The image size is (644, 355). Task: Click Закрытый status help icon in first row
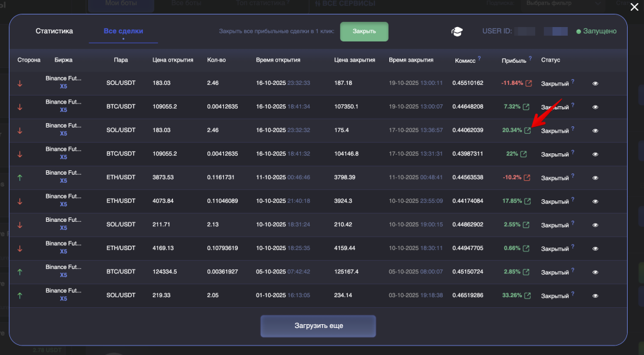[x=572, y=82]
